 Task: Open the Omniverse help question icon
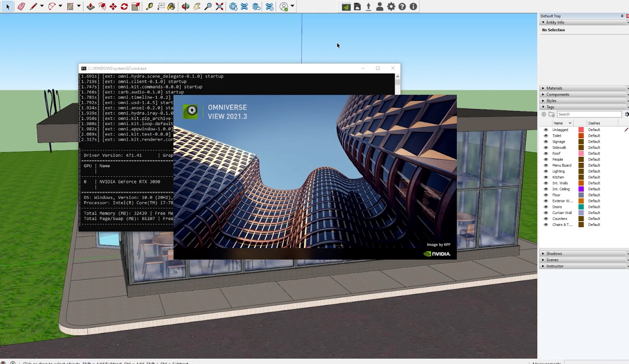(x=402, y=6)
